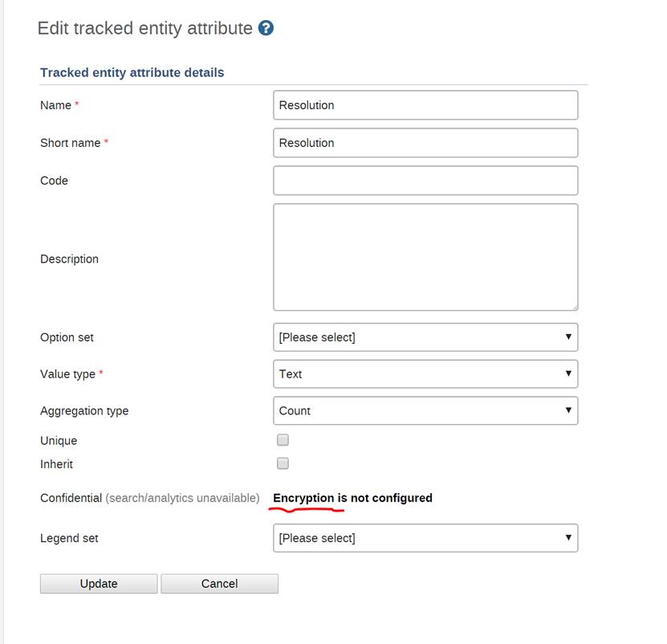Viewport: 667px width, 644px height.
Task: Click inside the Description text area
Action: (425, 257)
